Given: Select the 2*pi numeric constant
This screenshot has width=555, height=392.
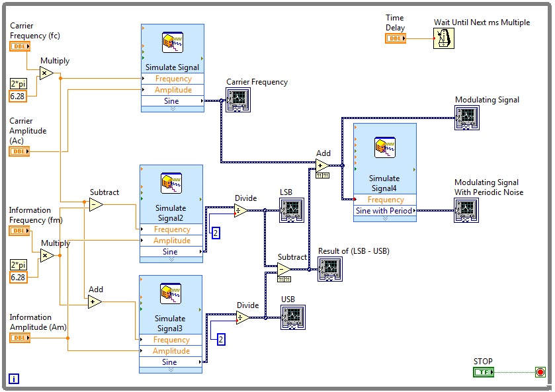Looking at the screenshot, I should click(x=19, y=85).
